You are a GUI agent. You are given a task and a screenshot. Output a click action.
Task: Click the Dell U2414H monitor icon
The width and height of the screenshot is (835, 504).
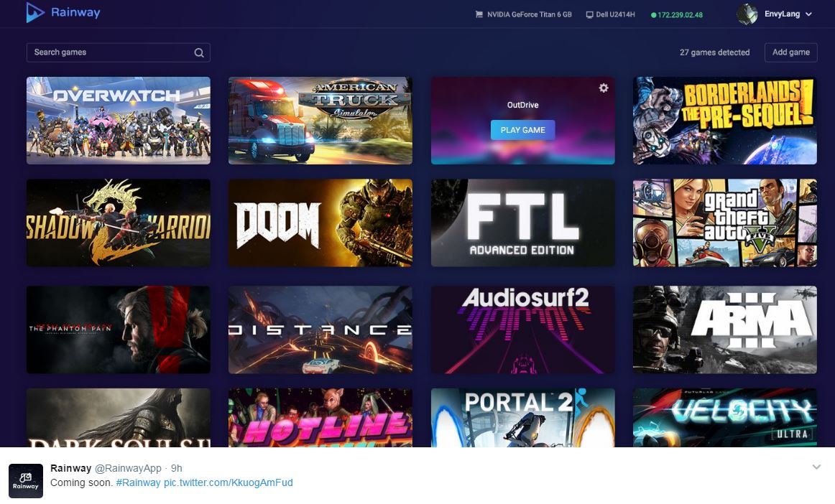tap(589, 14)
